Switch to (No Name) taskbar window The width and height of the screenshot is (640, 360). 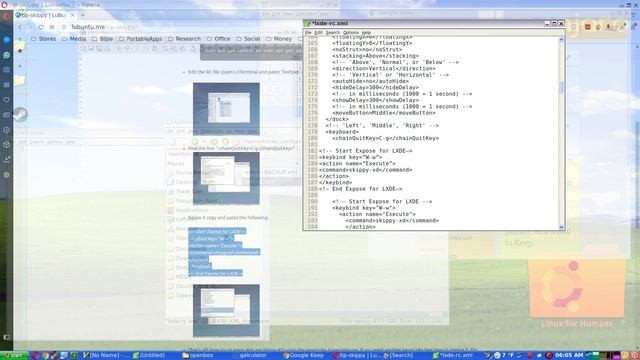point(106,356)
